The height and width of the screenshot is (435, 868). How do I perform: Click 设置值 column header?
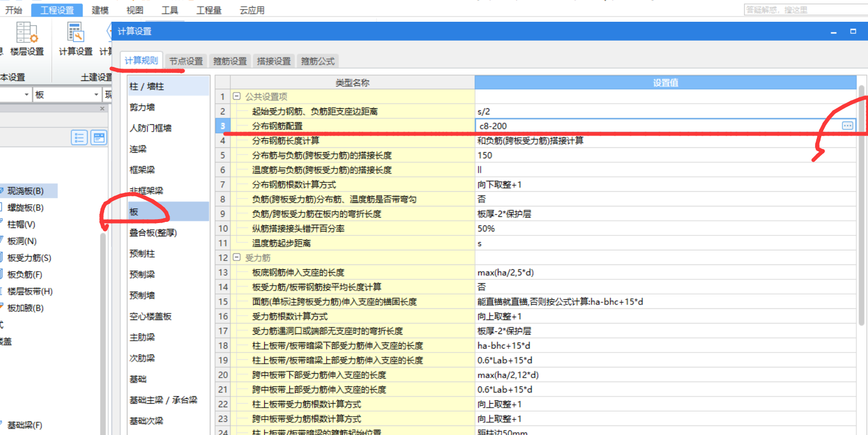tap(666, 83)
